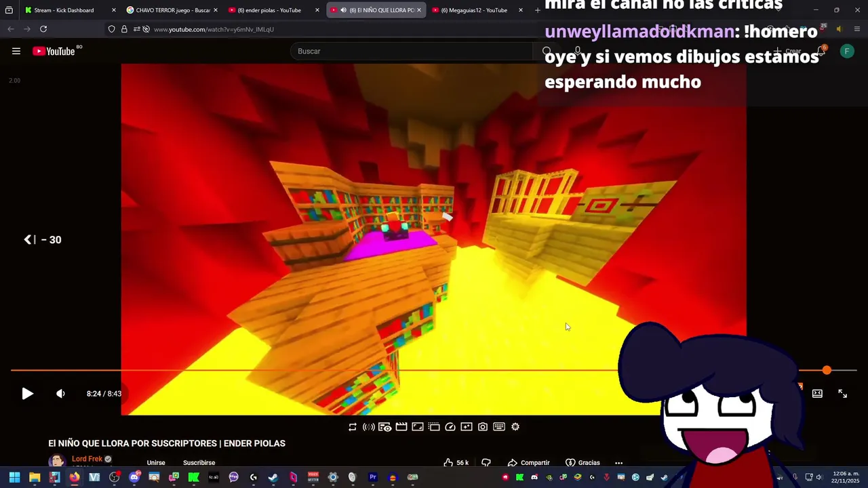Focus the Buscar search field
This screenshot has width=868, height=488.
412,52
